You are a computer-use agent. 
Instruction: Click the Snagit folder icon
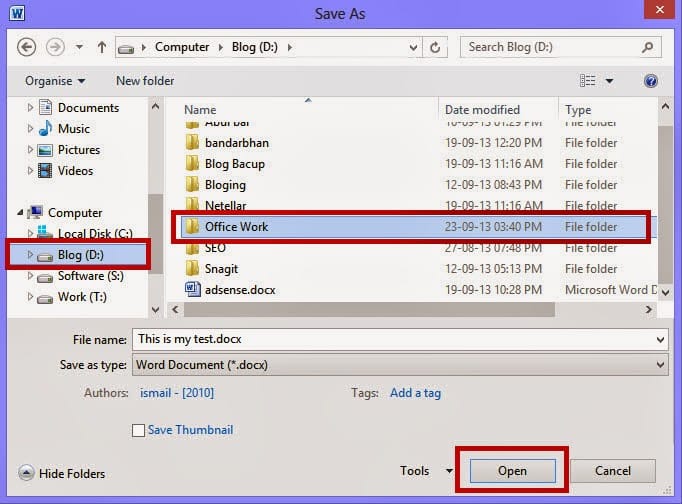(194, 268)
